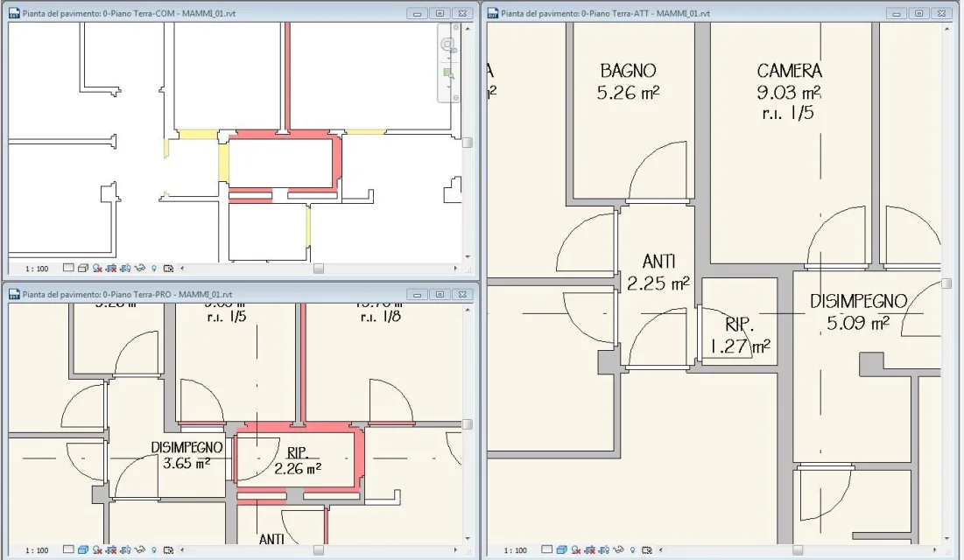Click Crop View icon in ATT view bar
This screenshot has height=560, width=964.
[604, 549]
